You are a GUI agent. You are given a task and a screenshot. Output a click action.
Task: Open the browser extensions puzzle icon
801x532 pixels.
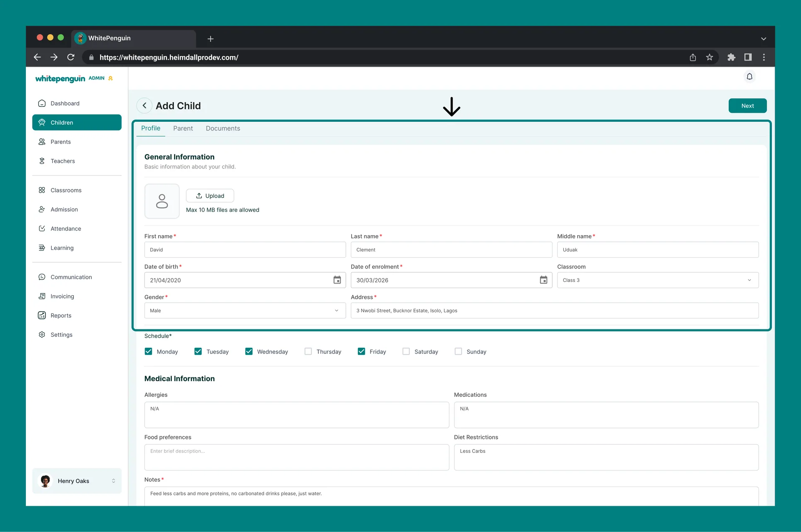[x=731, y=57]
